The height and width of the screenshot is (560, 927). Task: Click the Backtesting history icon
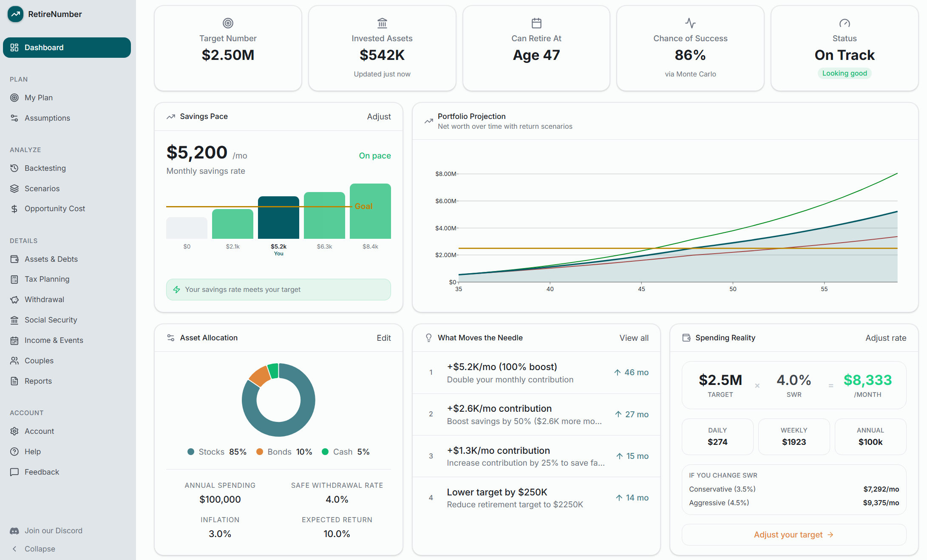click(14, 168)
